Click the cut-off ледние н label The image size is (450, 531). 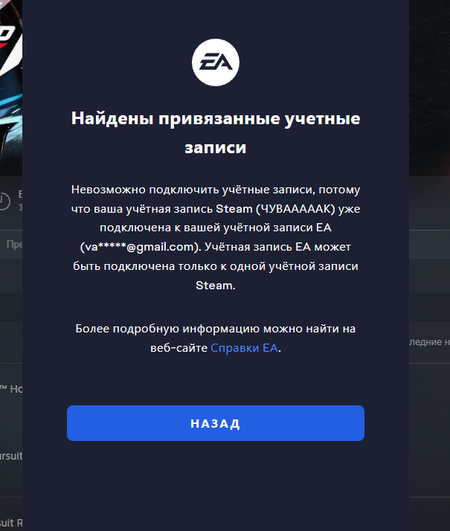tap(430, 342)
